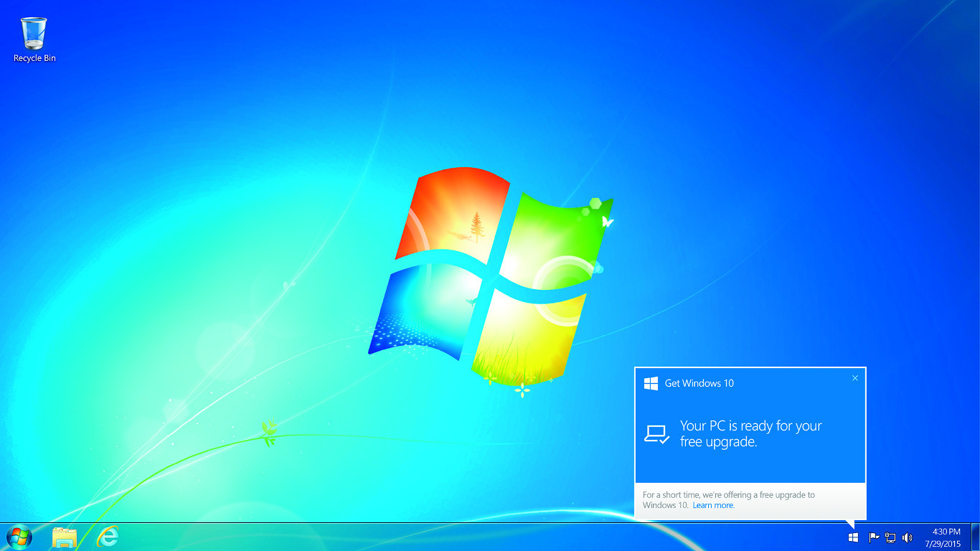Viewport: 980px width, 551px height.
Task: Click the Get Windows 10 title text
Action: tap(699, 383)
